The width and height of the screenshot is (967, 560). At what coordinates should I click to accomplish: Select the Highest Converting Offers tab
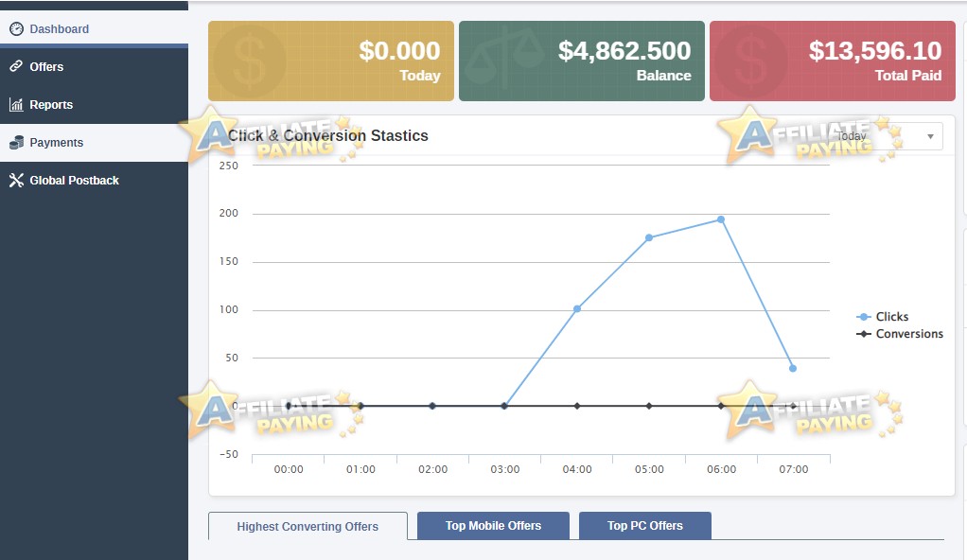(x=308, y=526)
